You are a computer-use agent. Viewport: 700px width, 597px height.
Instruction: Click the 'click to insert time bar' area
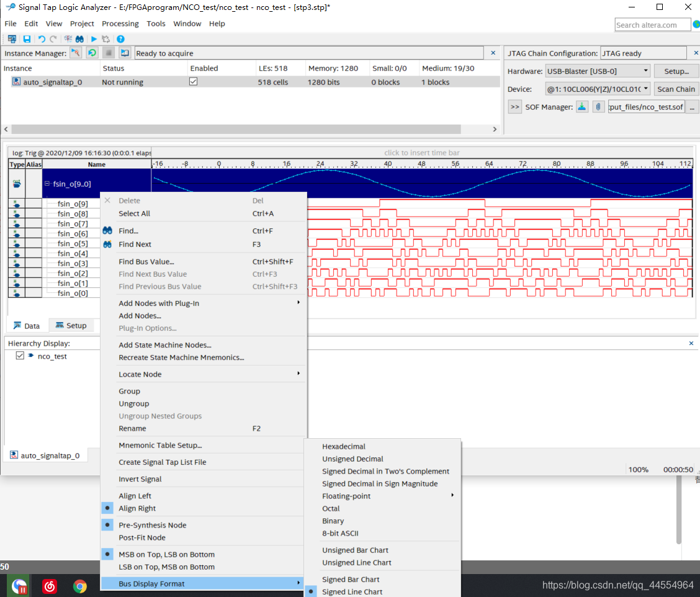pyautogui.click(x=422, y=153)
